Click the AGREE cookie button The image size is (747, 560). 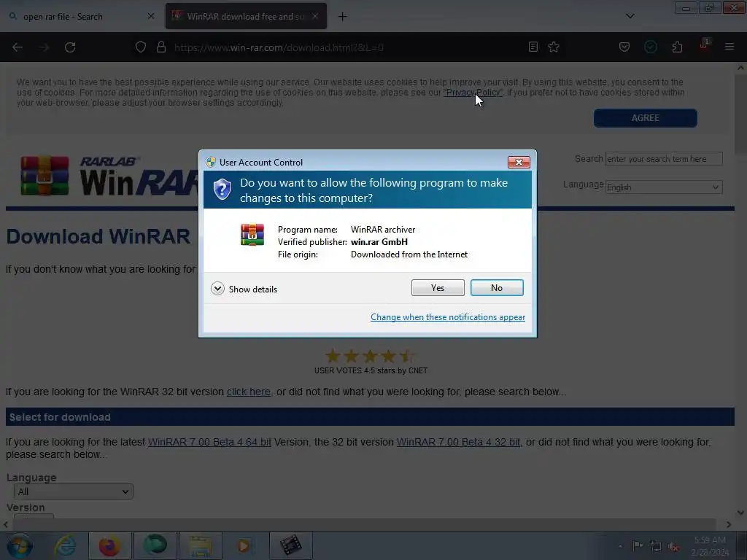point(645,118)
